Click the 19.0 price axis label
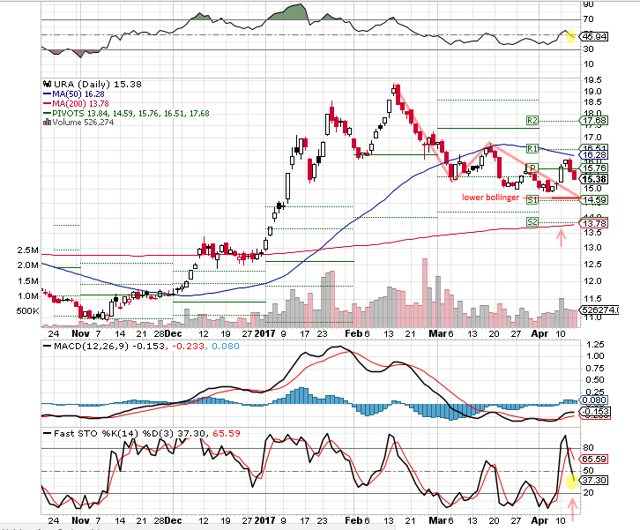This screenshot has width=640, height=530. [x=592, y=91]
